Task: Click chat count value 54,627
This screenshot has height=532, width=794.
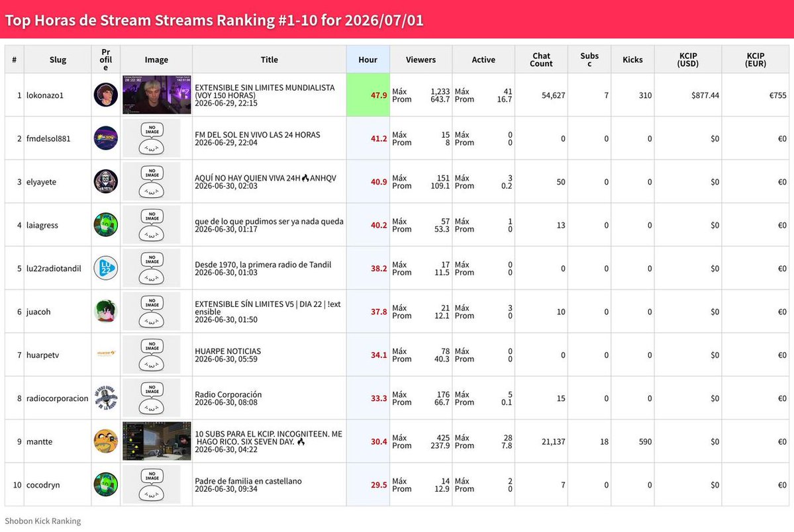Action: pyautogui.click(x=554, y=95)
